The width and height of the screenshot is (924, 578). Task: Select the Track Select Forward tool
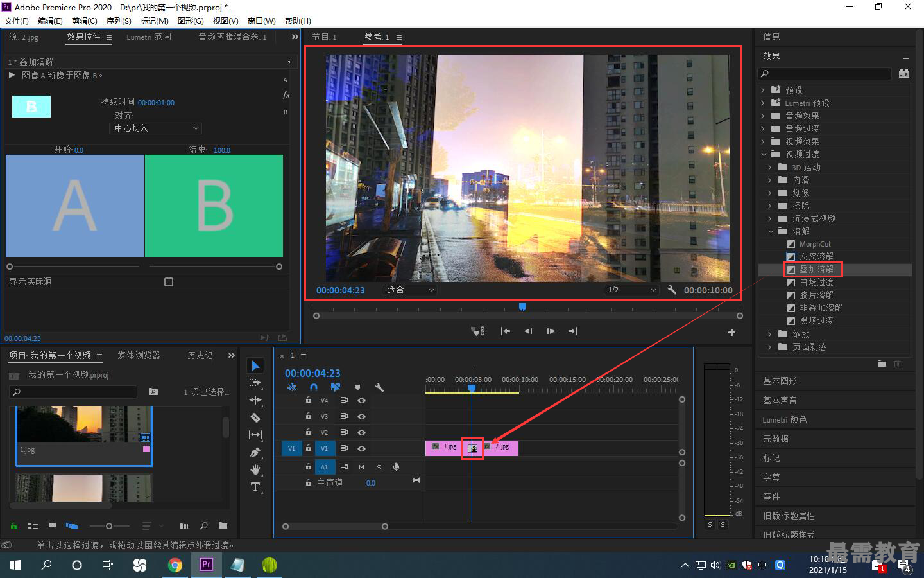tap(255, 383)
